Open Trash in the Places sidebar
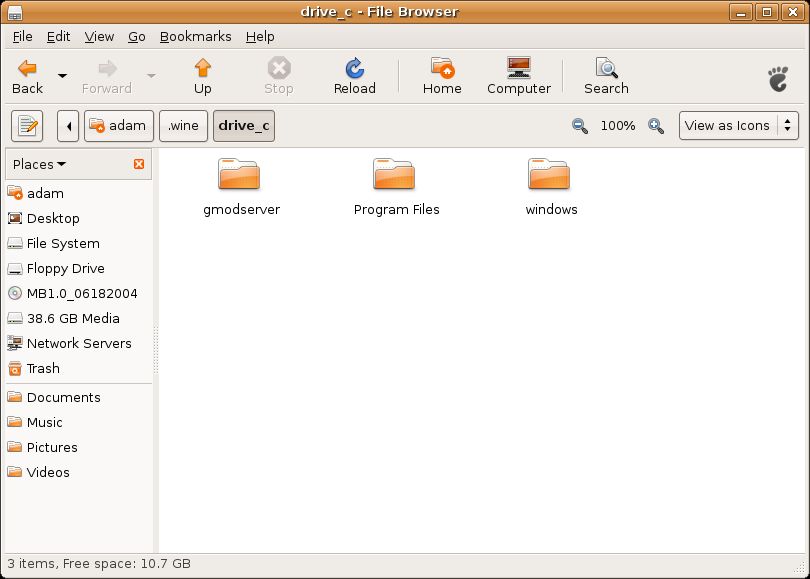This screenshot has width=810, height=579. (x=43, y=368)
